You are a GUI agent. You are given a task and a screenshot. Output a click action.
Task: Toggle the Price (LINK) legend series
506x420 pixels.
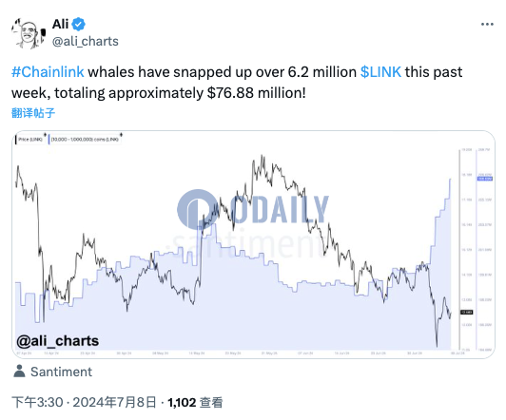click(29, 140)
